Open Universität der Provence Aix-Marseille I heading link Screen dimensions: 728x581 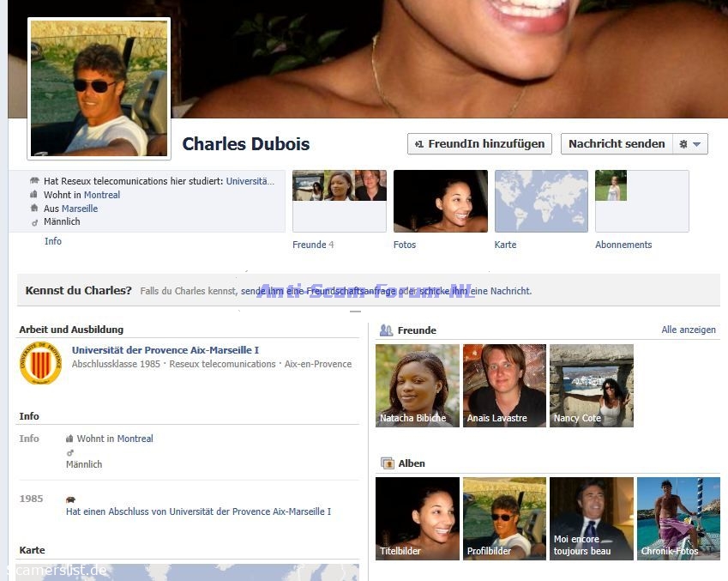pyautogui.click(x=165, y=350)
